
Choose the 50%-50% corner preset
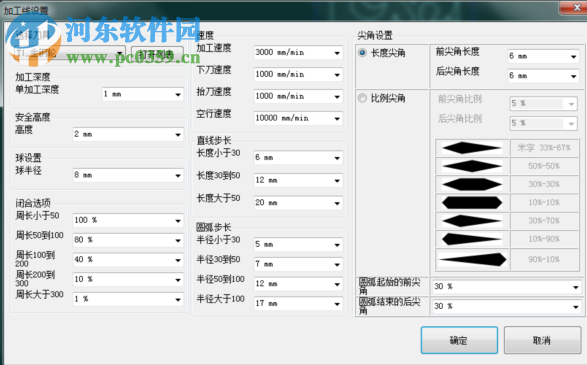pos(544,166)
